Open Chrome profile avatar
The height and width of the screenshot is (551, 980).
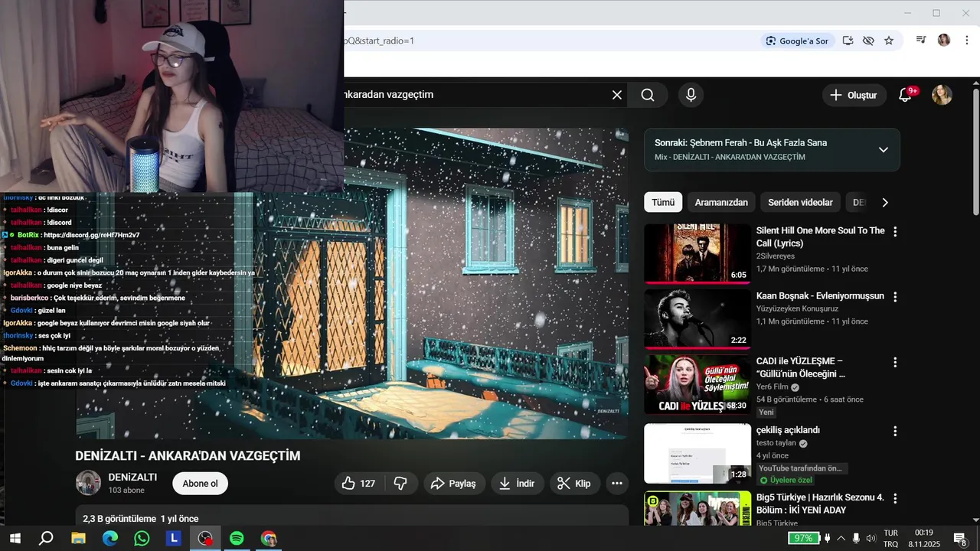944,40
